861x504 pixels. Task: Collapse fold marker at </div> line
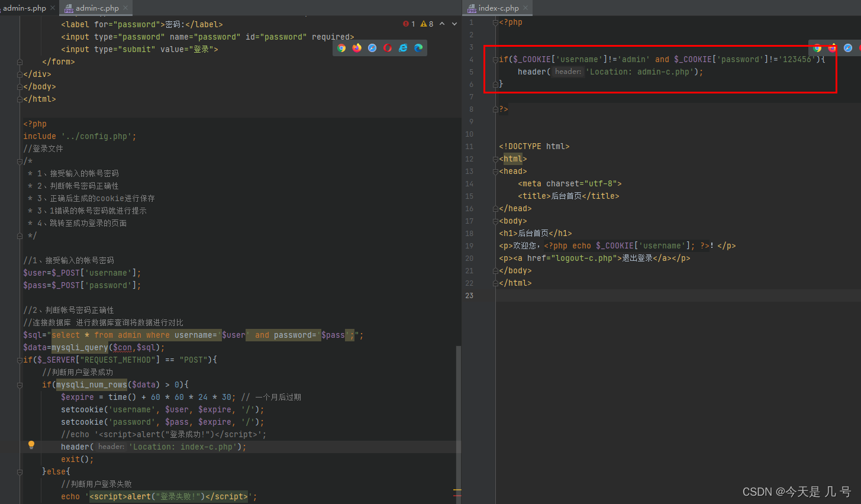coord(20,75)
